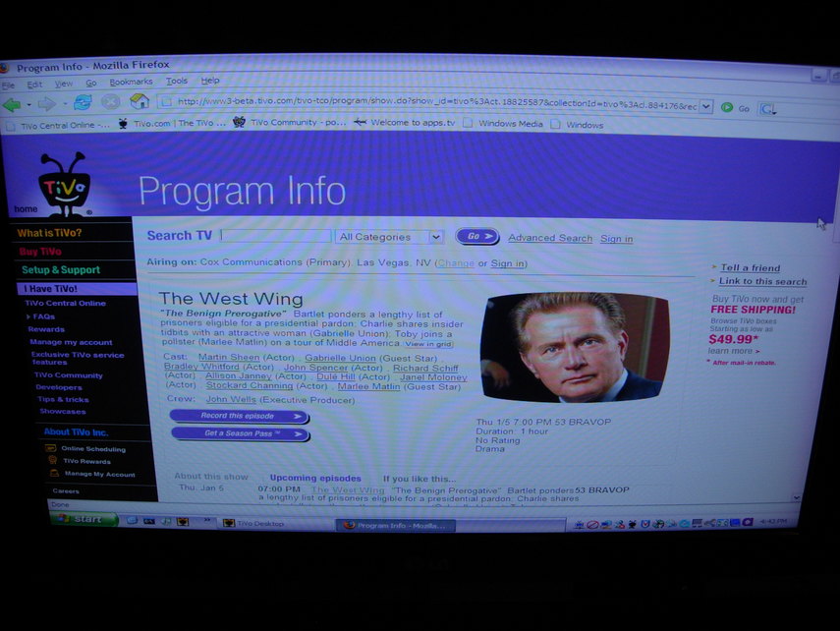Reload the page with the refresh icon

click(x=83, y=102)
